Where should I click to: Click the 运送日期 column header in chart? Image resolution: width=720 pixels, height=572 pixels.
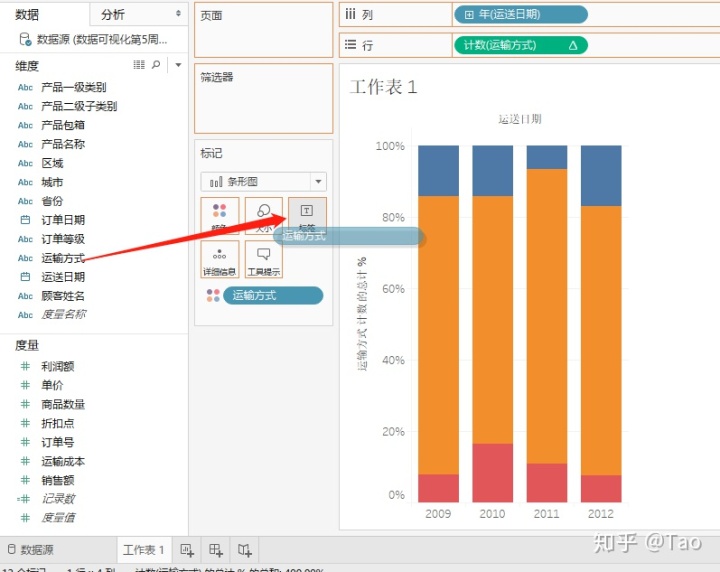pos(520,119)
